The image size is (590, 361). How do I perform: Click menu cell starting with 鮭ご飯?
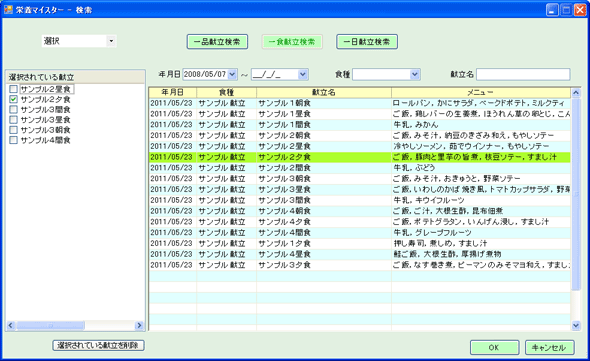(x=481, y=254)
